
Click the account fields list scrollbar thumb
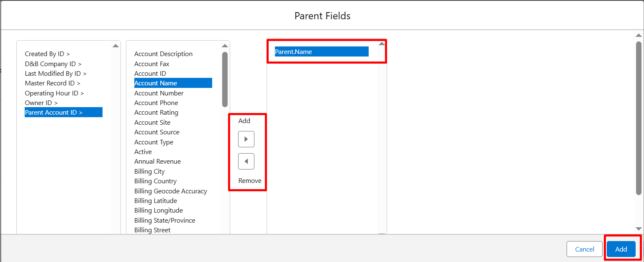click(x=225, y=79)
